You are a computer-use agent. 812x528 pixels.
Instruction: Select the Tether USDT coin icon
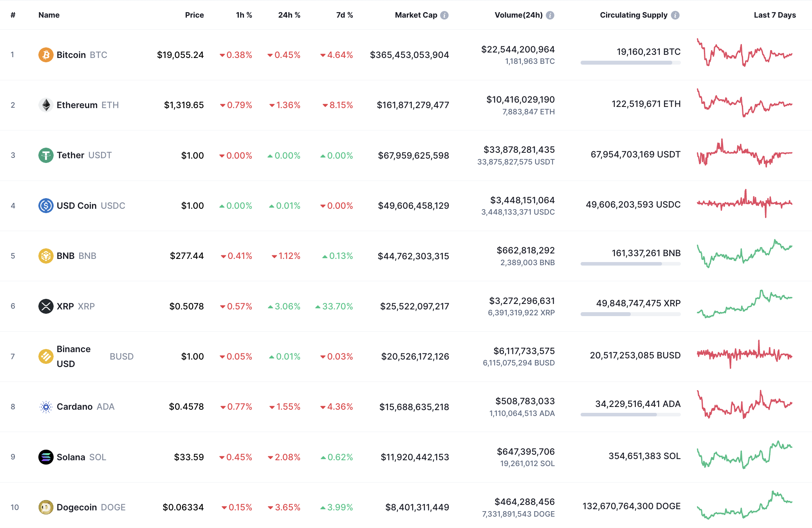46,155
